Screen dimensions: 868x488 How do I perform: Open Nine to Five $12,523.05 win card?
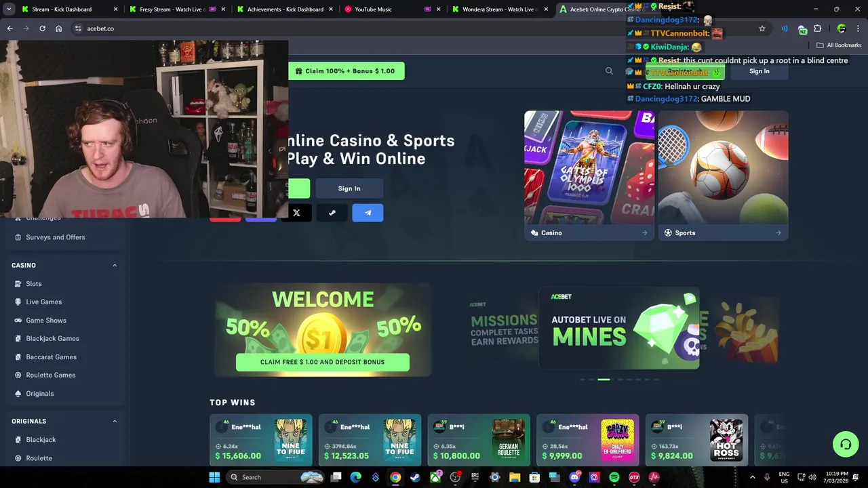pyautogui.click(x=370, y=440)
